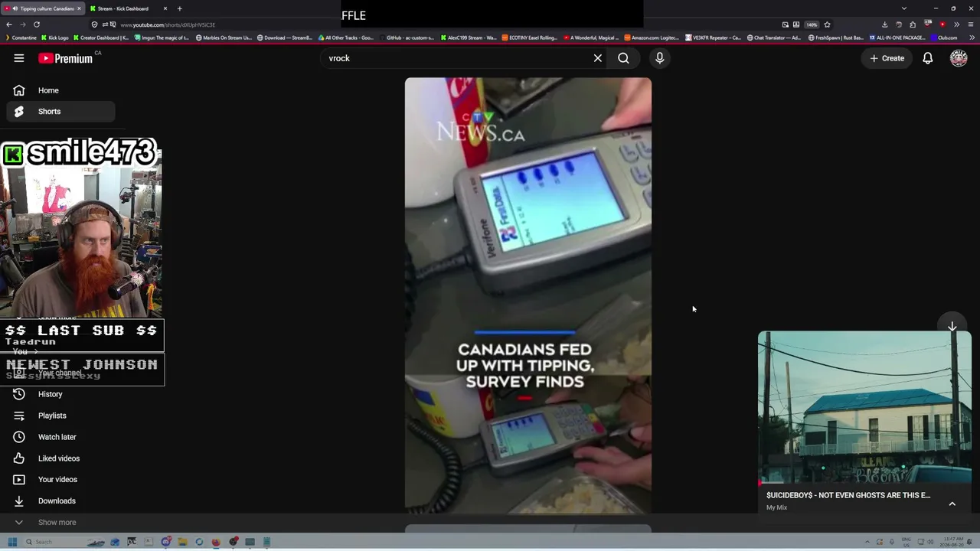Click the Watch later clock icon
The height and width of the screenshot is (551, 980).
(19, 437)
